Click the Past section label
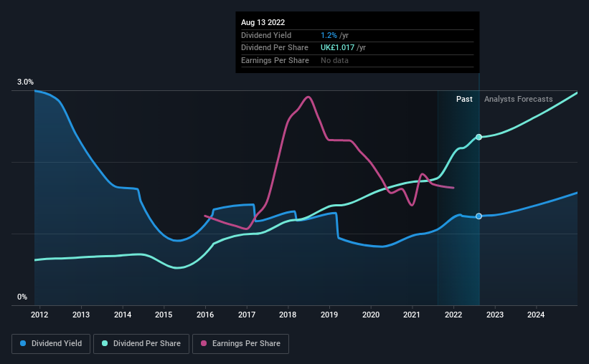Screen dimensions: 589x364 (464, 99)
